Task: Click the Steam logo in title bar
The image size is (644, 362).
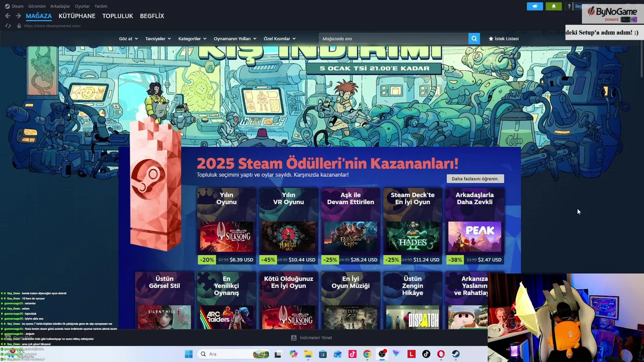Action: 7,6
